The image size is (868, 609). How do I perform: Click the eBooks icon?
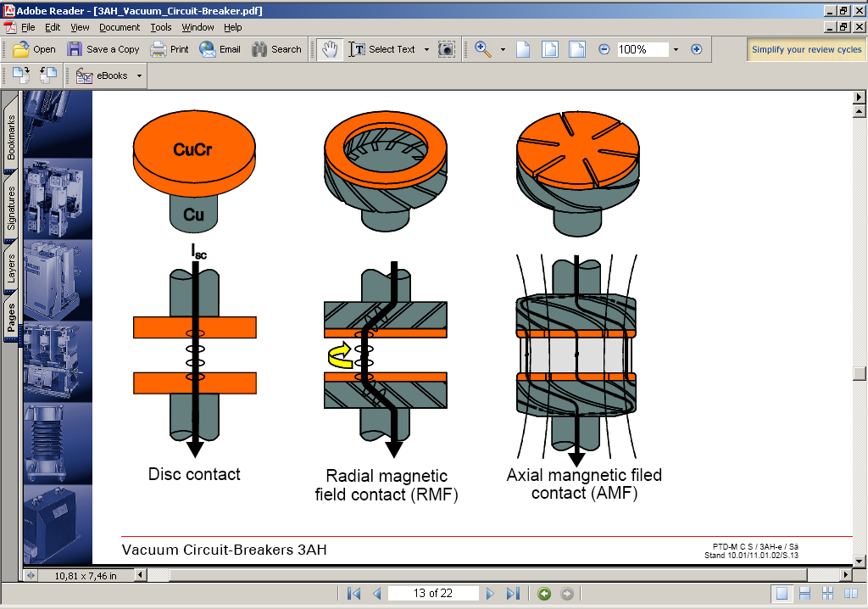click(x=84, y=76)
